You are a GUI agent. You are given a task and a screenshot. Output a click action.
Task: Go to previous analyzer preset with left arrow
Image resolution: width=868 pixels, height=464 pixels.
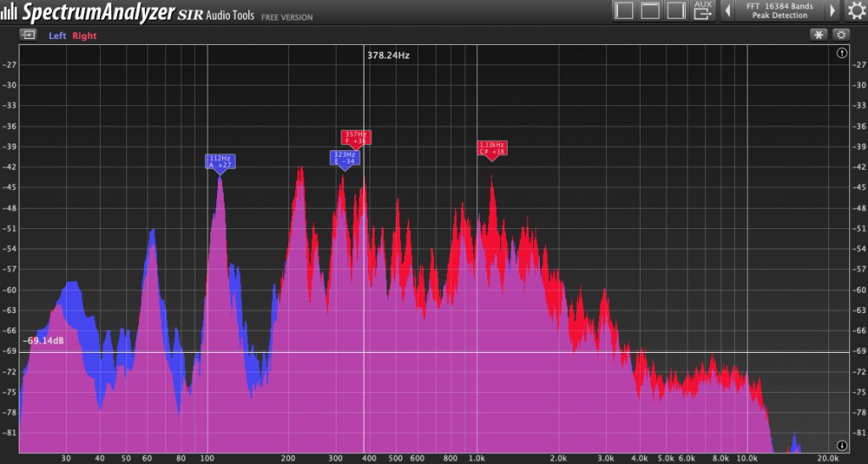click(727, 11)
